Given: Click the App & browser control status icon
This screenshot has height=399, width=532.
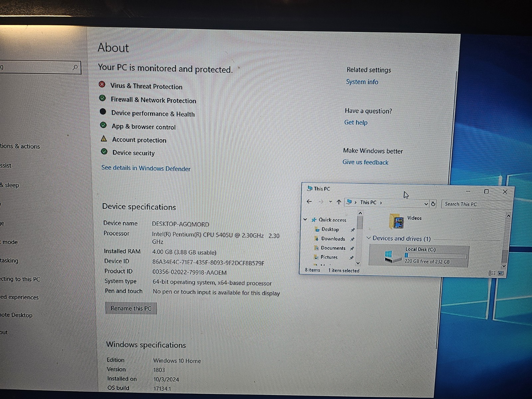Looking at the screenshot, I should coord(103,125).
